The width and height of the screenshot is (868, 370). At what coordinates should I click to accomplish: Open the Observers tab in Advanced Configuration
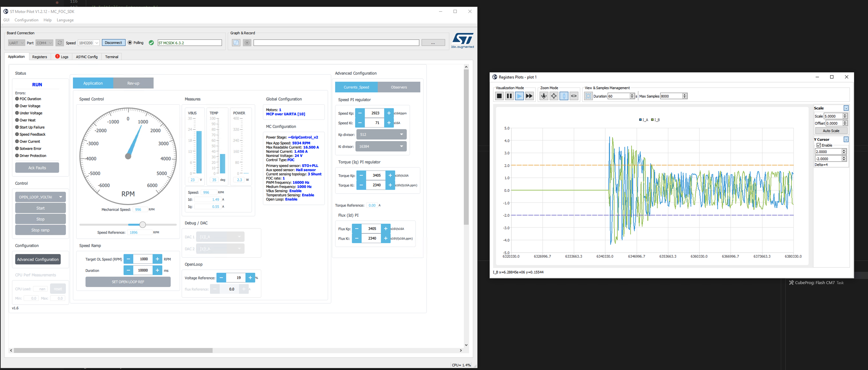coord(399,87)
